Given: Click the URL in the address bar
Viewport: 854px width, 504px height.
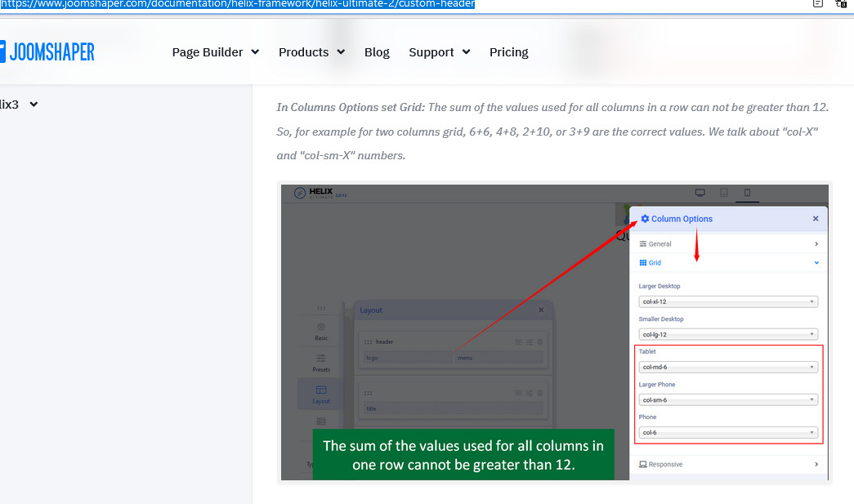Looking at the screenshot, I should click(237, 4).
